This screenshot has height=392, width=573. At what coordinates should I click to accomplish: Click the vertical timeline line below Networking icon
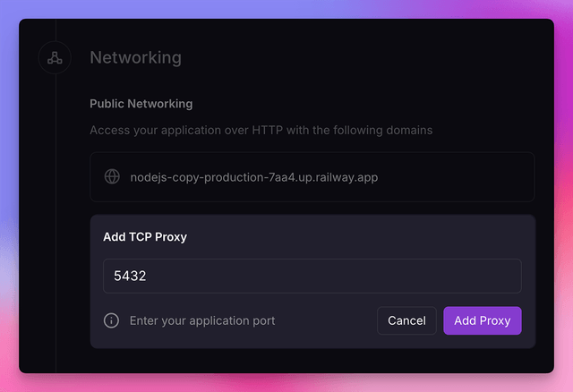coord(56,224)
